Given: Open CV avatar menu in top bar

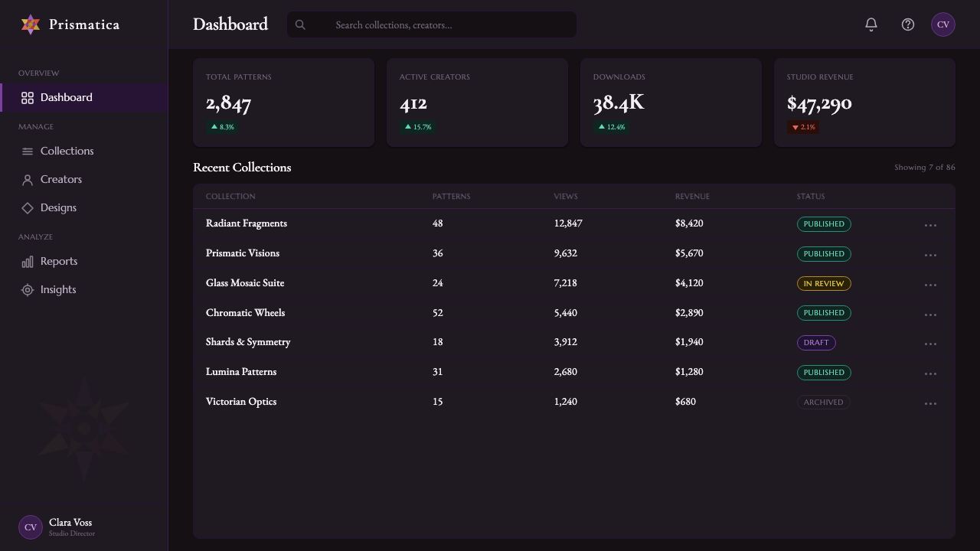Looking at the screenshot, I should click(943, 24).
